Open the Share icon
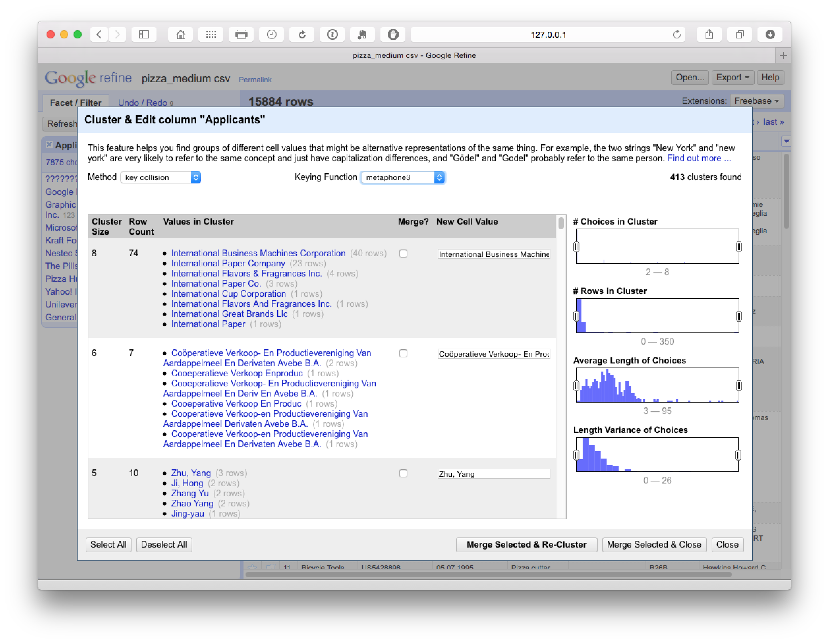829x644 pixels. 709,34
